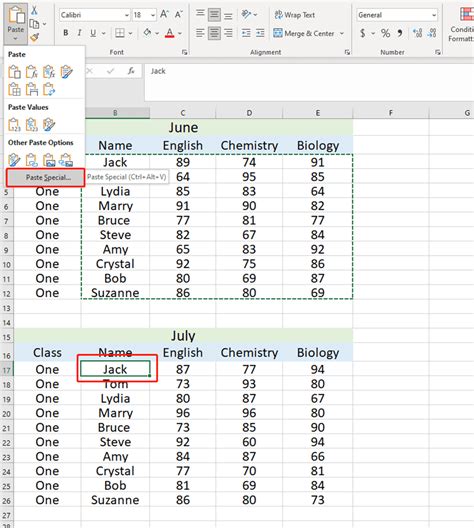The width and height of the screenshot is (474, 528).
Task: Toggle Middle Align
Action: tap(214, 14)
